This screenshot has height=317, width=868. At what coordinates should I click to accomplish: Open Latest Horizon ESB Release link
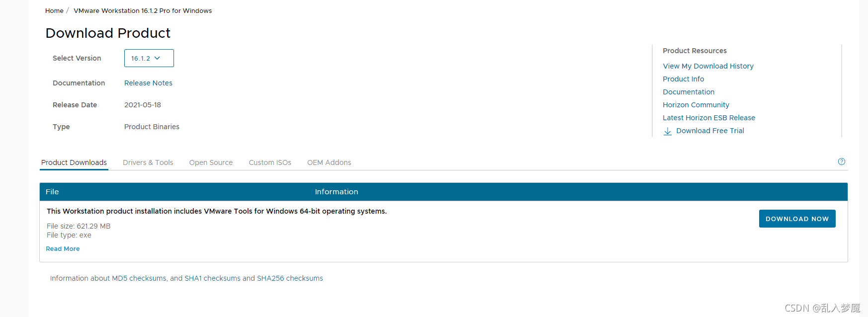[709, 118]
